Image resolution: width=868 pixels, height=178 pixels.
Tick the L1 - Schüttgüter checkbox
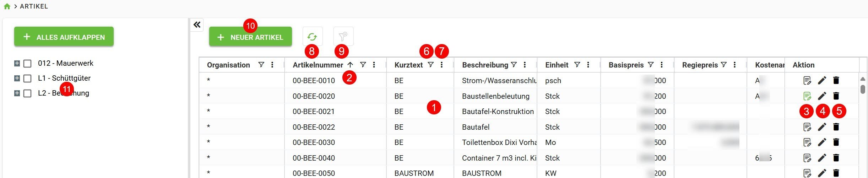[x=27, y=79]
